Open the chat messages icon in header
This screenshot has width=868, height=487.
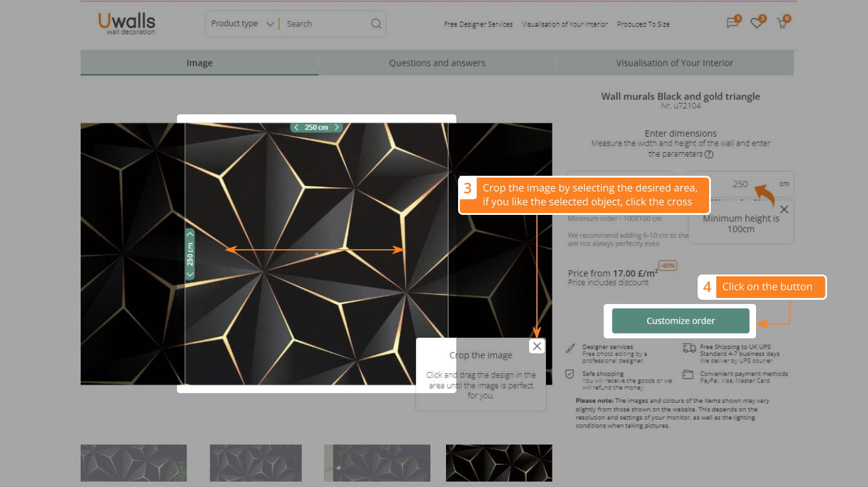coord(732,23)
